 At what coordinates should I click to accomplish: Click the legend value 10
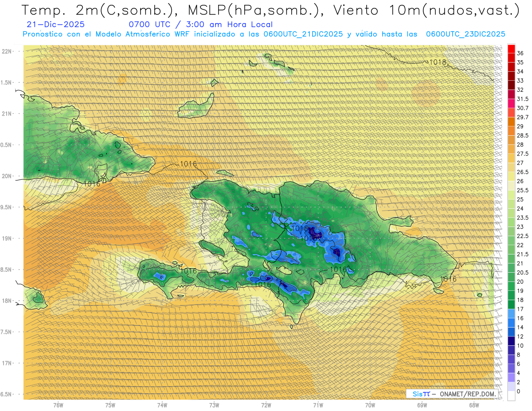520,346
